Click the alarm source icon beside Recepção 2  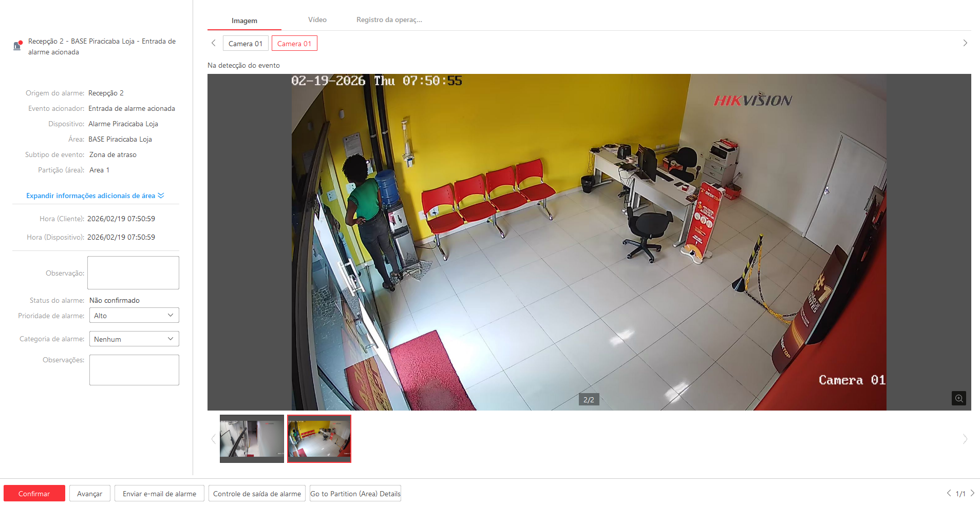[x=17, y=46]
